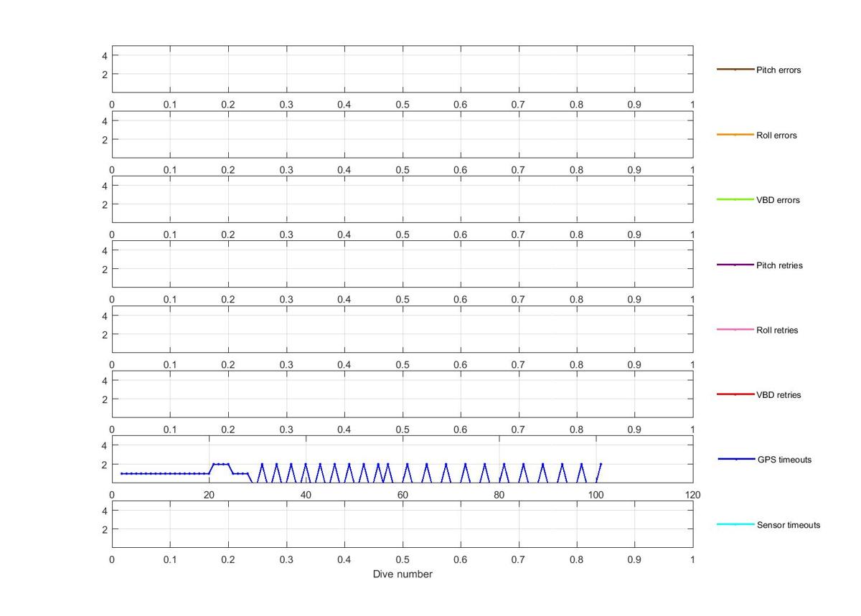
Task: Click the 80 tick on GPS timeouts axis
Action: 499,495
